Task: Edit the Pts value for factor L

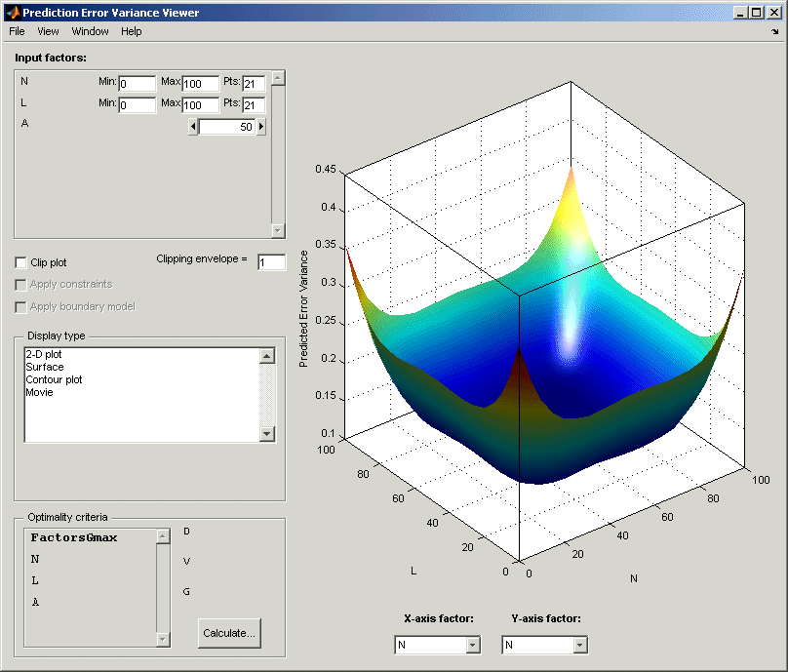Action: [254, 104]
